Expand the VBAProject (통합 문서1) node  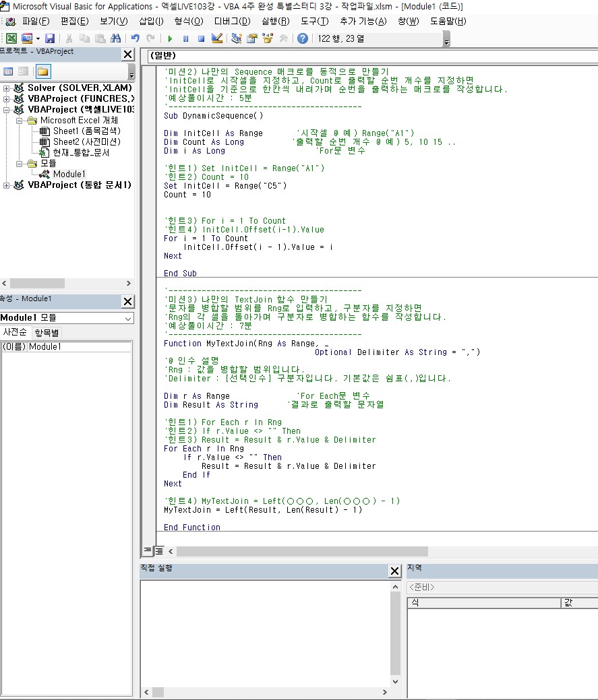[x=6, y=185]
